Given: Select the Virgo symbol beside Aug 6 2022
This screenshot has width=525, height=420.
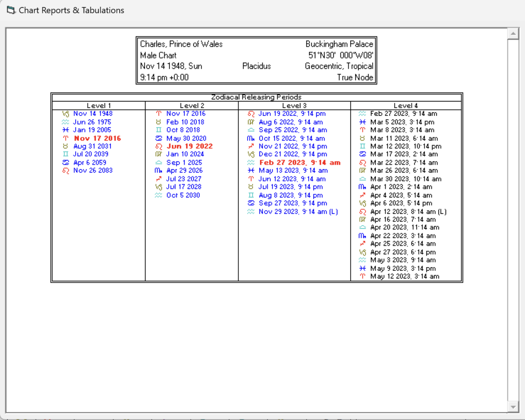Looking at the screenshot, I should coord(251,122).
